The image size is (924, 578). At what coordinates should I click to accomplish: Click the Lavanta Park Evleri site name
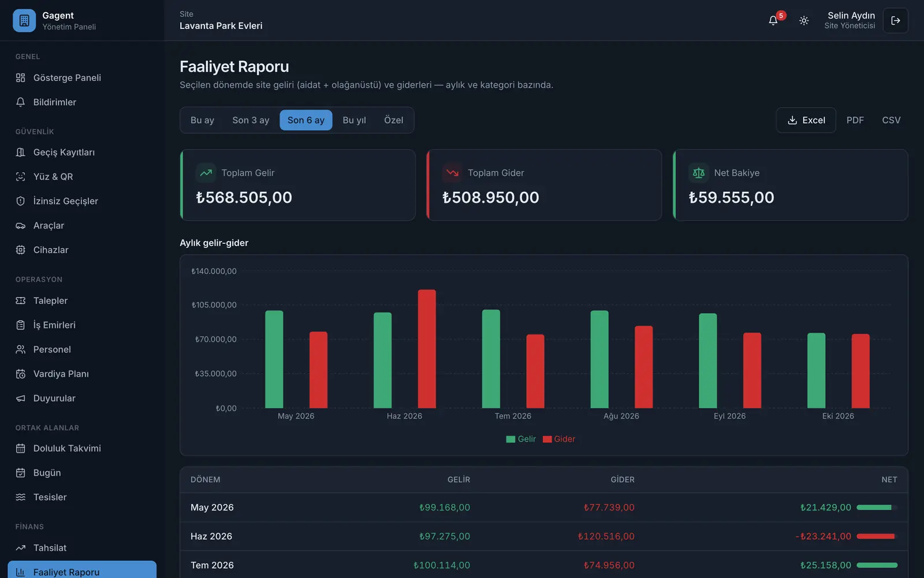[x=221, y=26]
